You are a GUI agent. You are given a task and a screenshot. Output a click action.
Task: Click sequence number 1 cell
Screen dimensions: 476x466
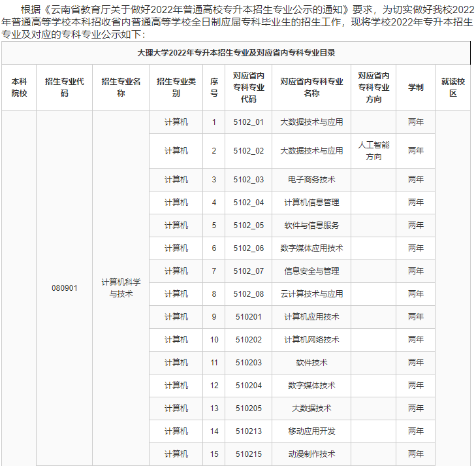coord(214,122)
